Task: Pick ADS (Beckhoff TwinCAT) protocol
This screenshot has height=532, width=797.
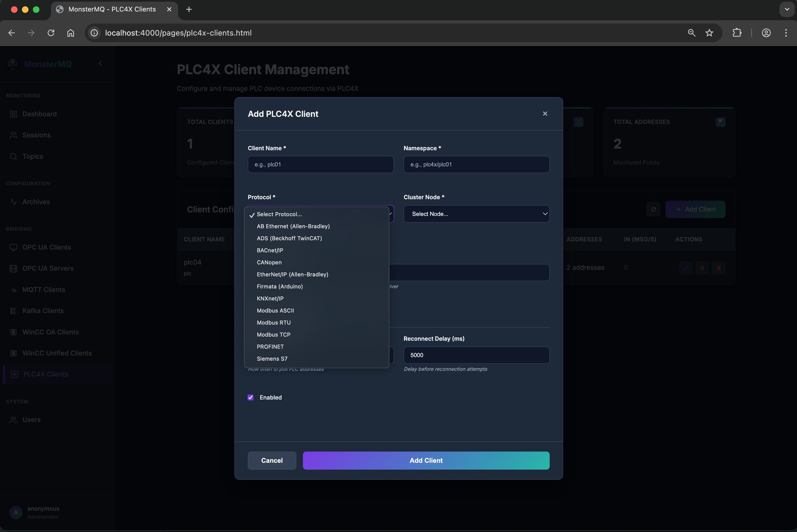Action: point(289,238)
